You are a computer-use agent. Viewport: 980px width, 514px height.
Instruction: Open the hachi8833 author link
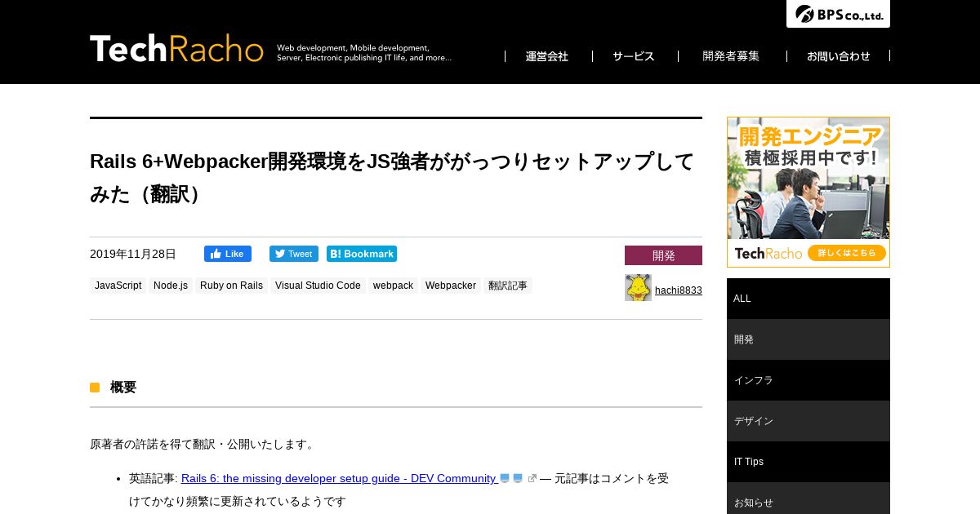[x=679, y=290]
